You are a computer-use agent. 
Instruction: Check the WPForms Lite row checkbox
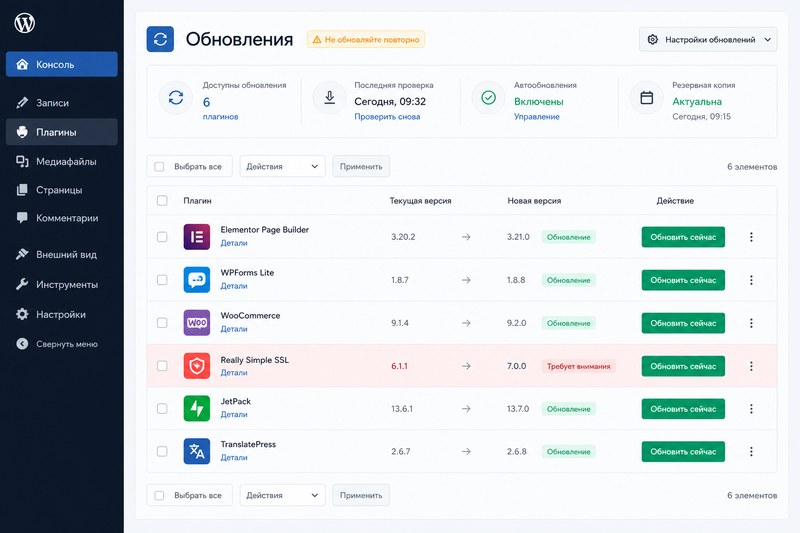point(162,280)
